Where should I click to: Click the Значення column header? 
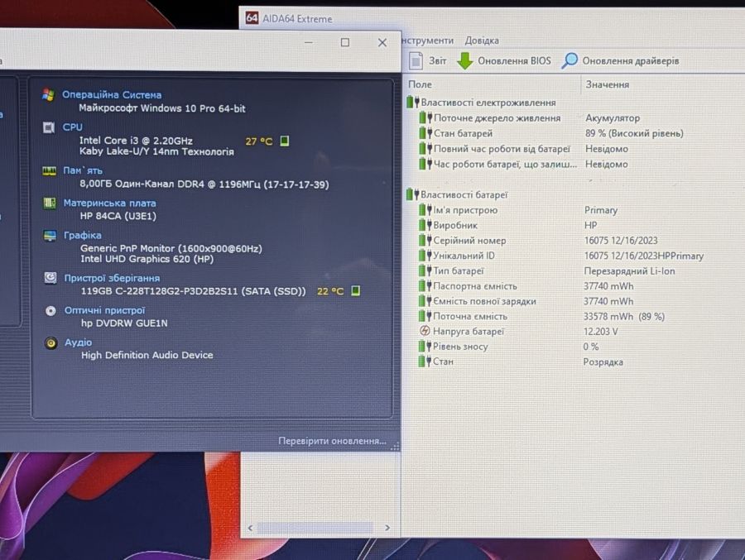(608, 84)
